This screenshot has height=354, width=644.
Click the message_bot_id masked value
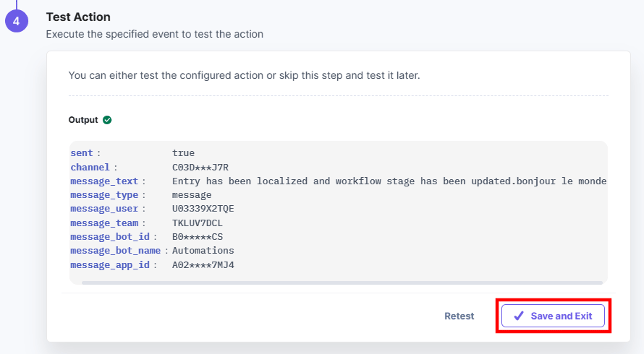(x=197, y=237)
